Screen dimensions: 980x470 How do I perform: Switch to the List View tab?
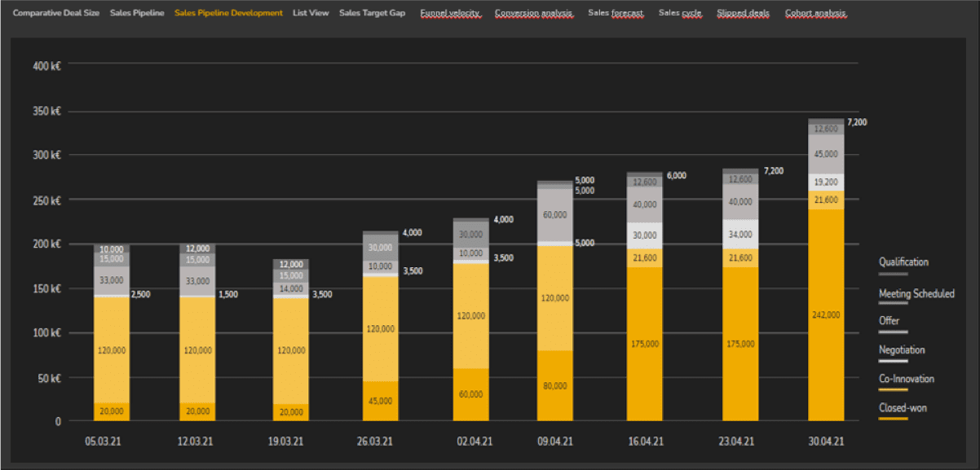pyautogui.click(x=311, y=12)
